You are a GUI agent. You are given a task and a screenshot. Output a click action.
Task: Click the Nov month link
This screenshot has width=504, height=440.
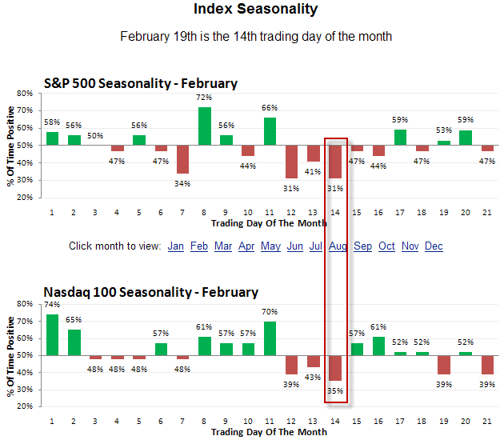click(x=410, y=246)
